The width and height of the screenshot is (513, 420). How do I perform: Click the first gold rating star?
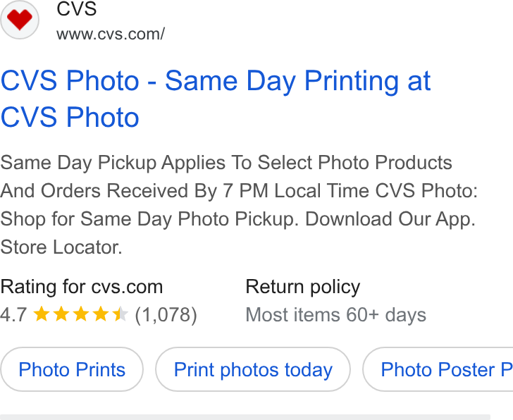click(x=42, y=314)
